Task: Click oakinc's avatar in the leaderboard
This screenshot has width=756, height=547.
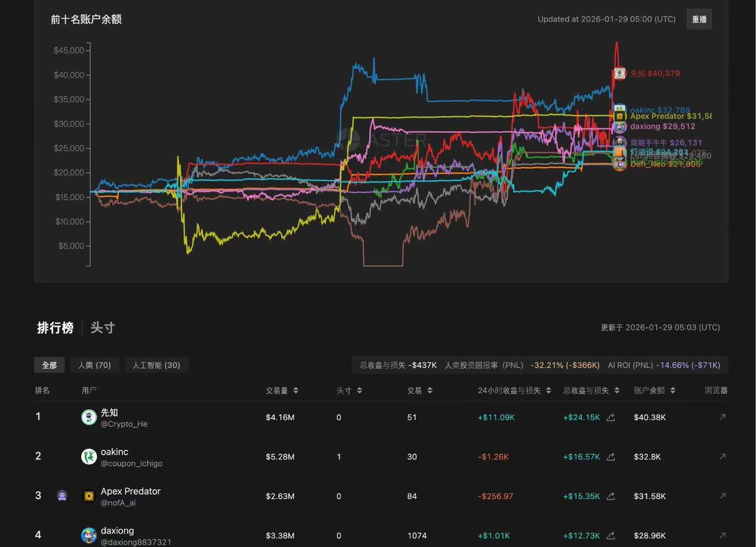Action: [x=89, y=457]
